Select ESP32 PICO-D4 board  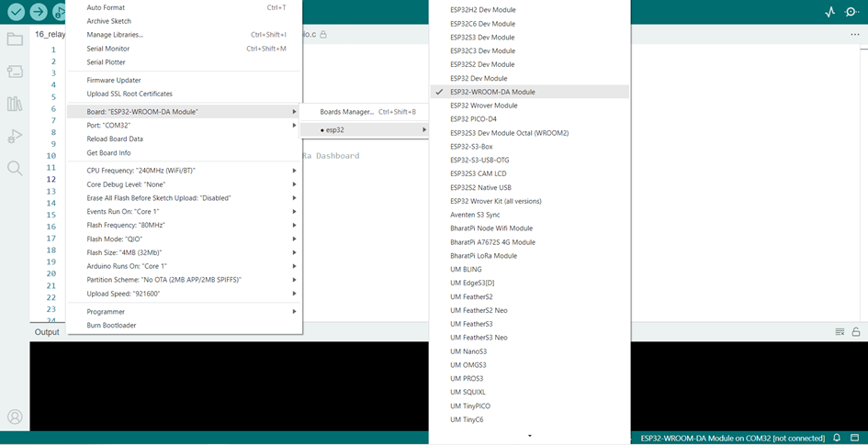(530, 119)
